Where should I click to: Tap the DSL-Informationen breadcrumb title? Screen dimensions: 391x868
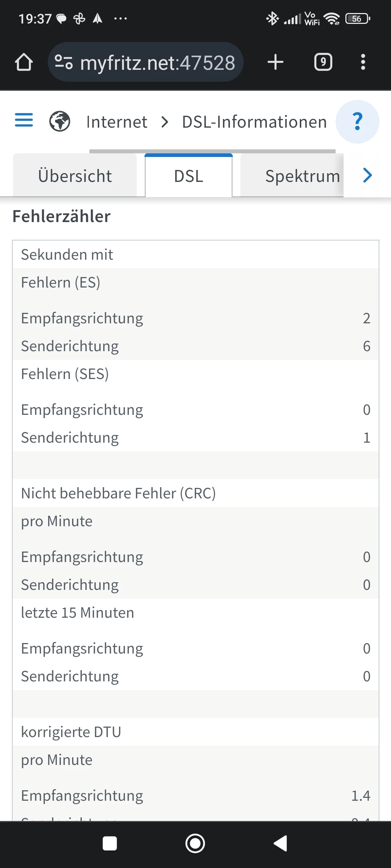pyautogui.click(x=254, y=122)
